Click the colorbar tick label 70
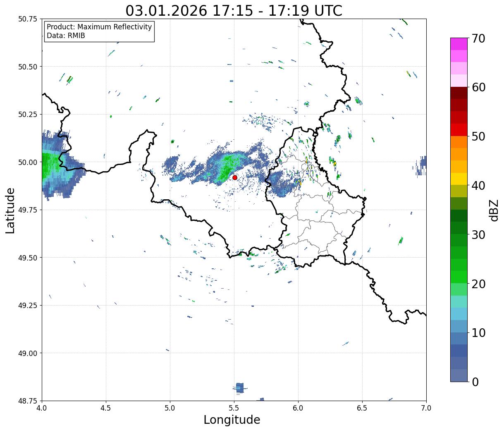 pyautogui.click(x=478, y=38)
